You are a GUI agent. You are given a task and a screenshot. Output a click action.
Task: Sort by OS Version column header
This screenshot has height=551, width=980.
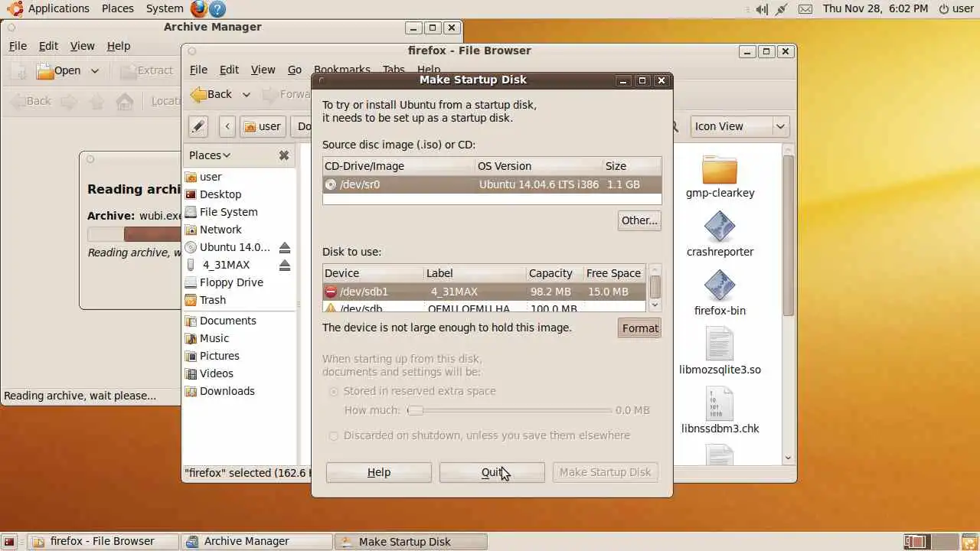pyautogui.click(x=538, y=166)
